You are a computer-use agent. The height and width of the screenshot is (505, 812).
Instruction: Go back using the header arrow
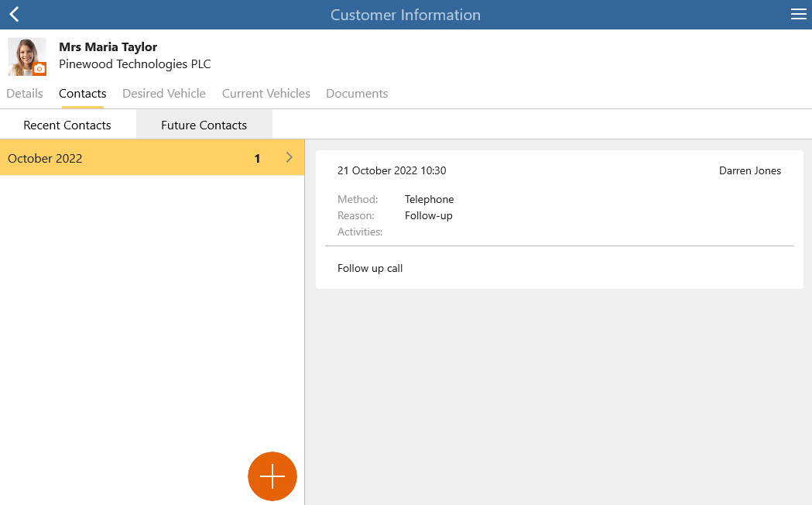(15, 15)
